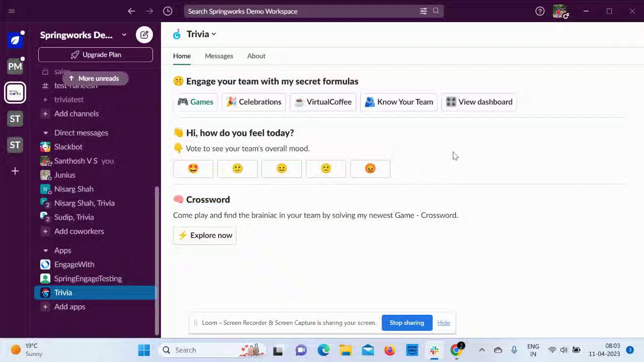The height and width of the screenshot is (362, 644).
Task: Add a workspace with plus icon
Action: coord(15,171)
